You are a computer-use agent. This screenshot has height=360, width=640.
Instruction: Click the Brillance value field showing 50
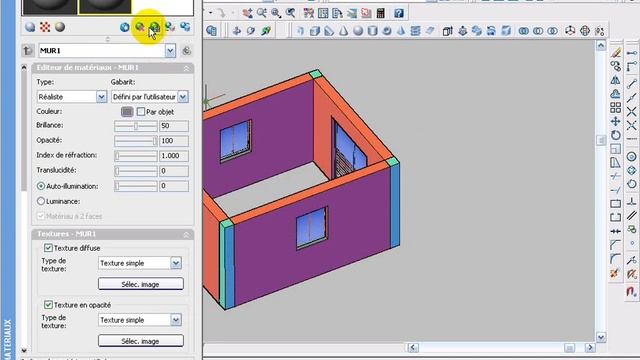[174, 126]
